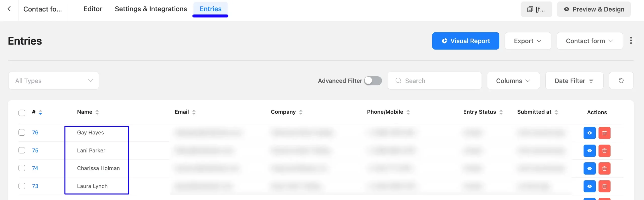This screenshot has height=200, width=644.
Task: Open the Preview & Design button
Action: pyautogui.click(x=594, y=9)
